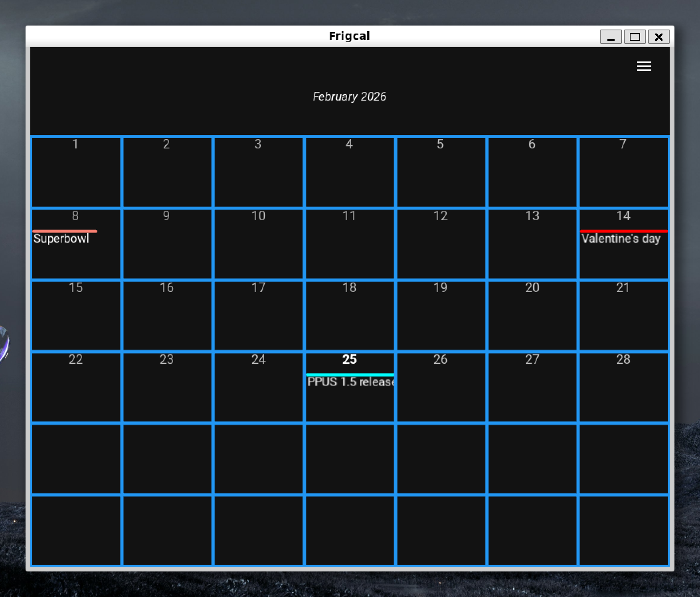Pick the day 11 calendar cell

tap(350, 244)
